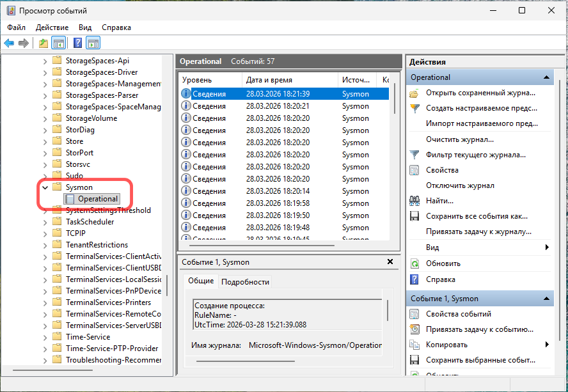Viewport: 568px width, 392px height.
Task: Click Отключить журнал in the Actions pane
Action: point(460,185)
